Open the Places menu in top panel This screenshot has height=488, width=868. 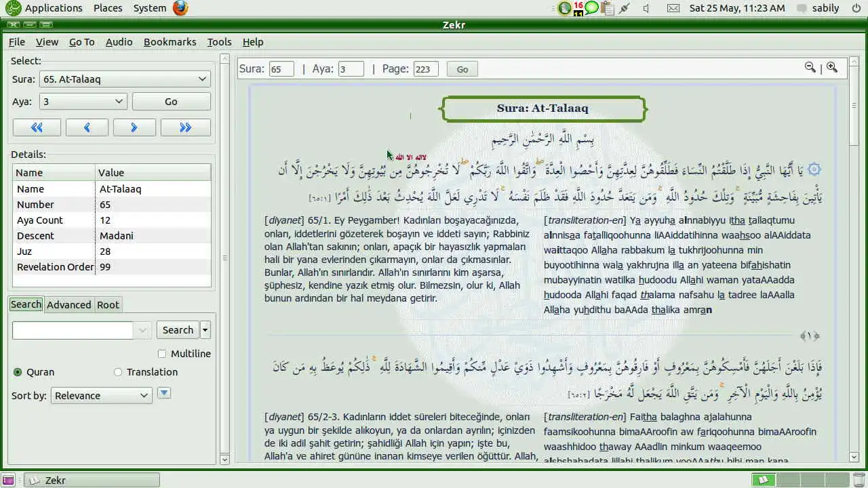[x=108, y=8]
